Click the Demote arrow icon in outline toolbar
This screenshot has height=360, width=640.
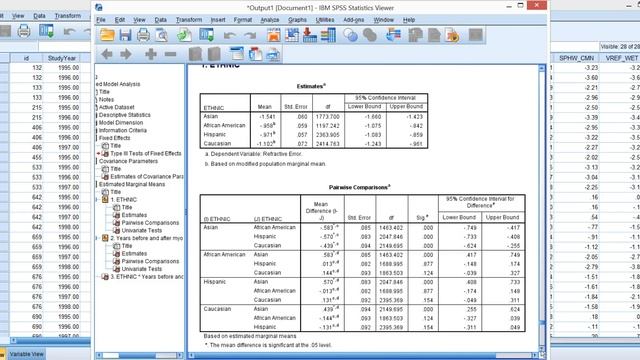pos(126,54)
